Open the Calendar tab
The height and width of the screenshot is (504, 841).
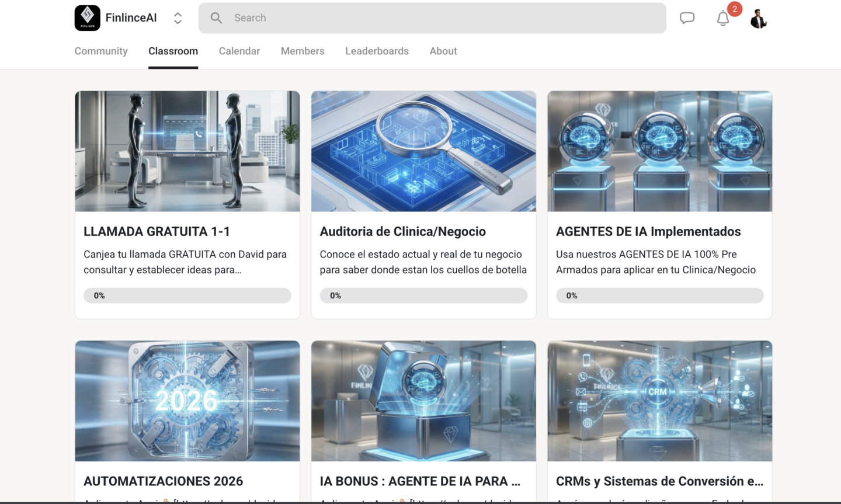[239, 51]
